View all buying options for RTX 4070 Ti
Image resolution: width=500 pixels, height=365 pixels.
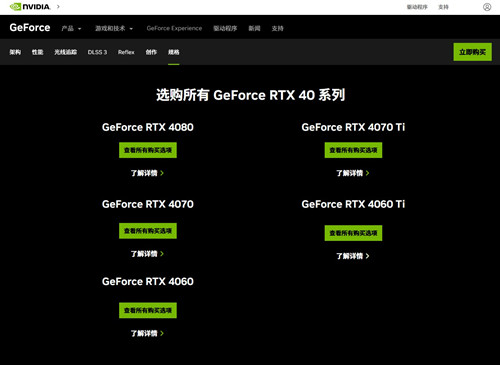click(353, 150)
